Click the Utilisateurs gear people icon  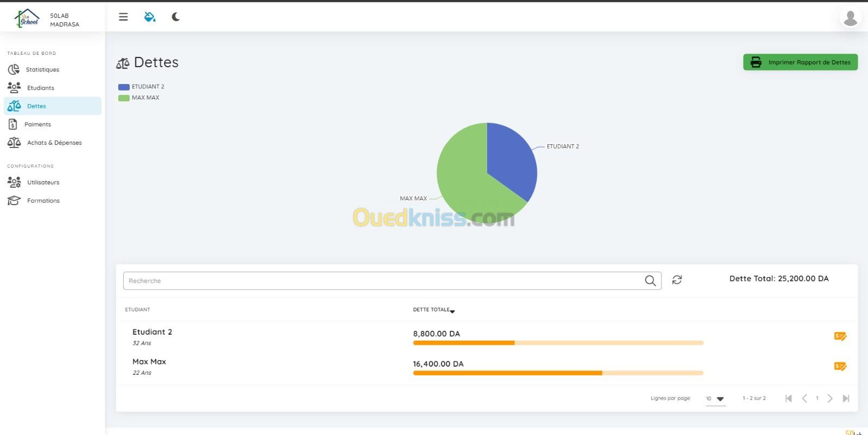[14, 182]
